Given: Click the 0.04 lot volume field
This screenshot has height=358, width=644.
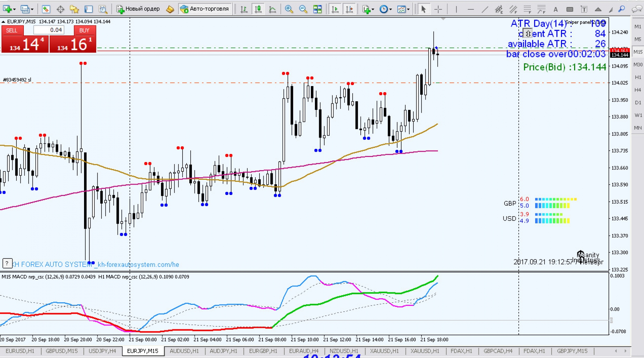Looking at the screenshot, I should click(x=49, y=30).
